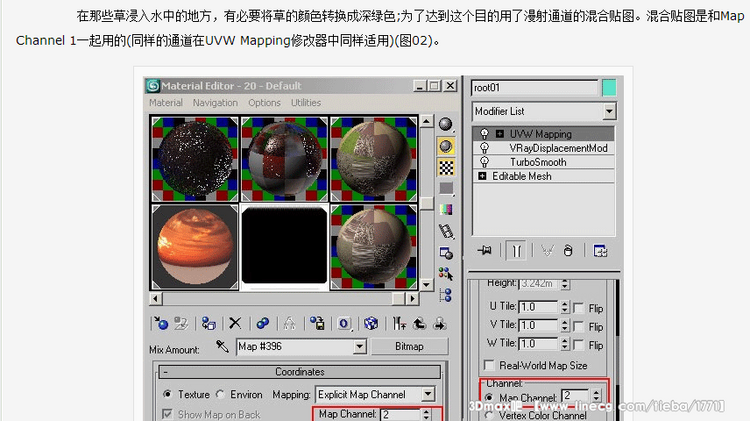The height and width of the screenshot is (421, 750).
Task: Toggle lightbulb for VRayDisplacementMod modifier
Action: (484, 148)
